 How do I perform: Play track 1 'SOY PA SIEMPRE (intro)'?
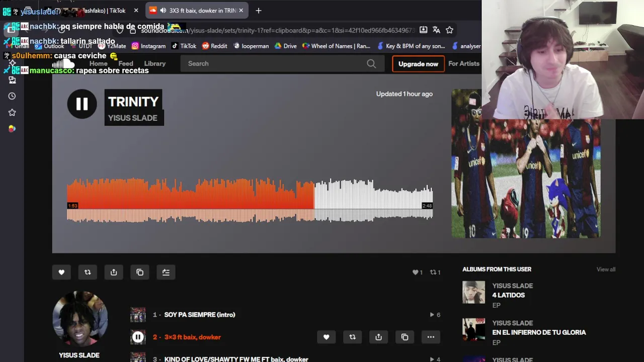pos(199,315)
